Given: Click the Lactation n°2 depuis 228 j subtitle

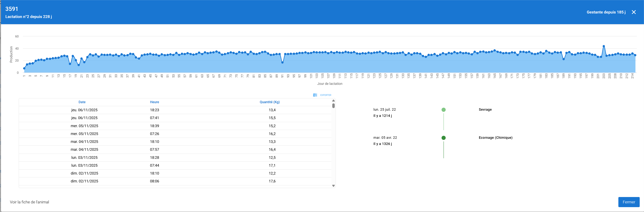Looking at the screenshot, I should tap(28, 16).
